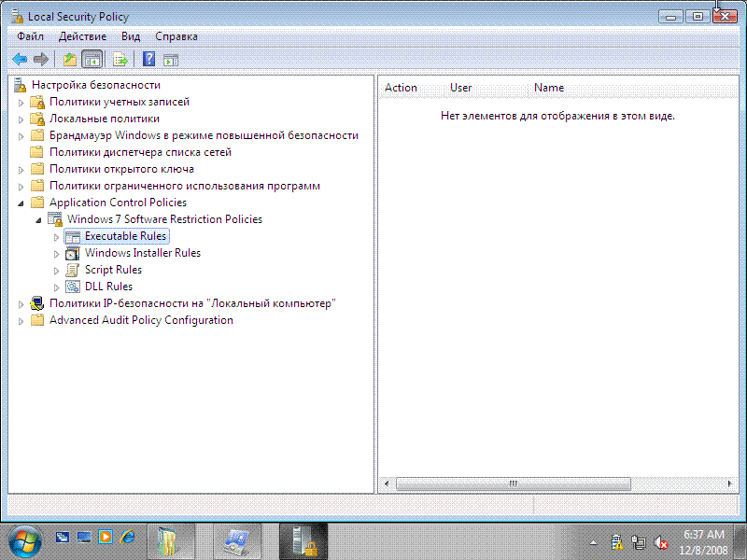Image resolution: width=747 pixels, height=560 pixels.
Task: Expand the DLL Rules node
Action: [56, 287]
